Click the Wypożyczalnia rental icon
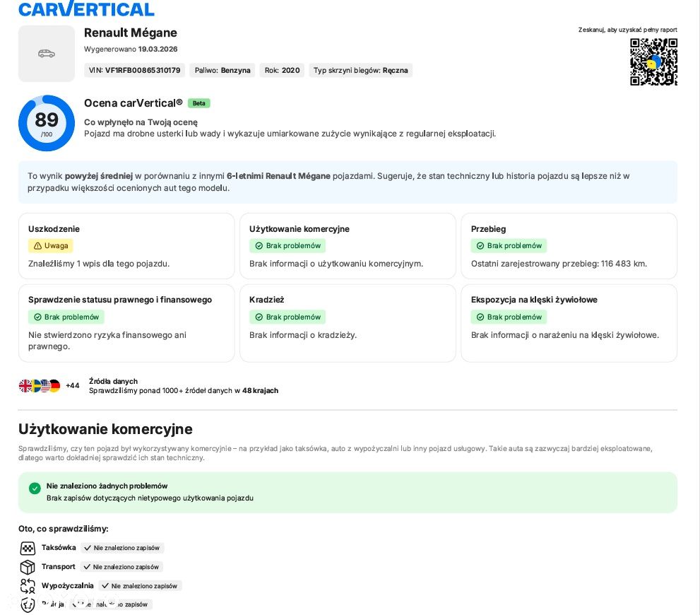 28,586
